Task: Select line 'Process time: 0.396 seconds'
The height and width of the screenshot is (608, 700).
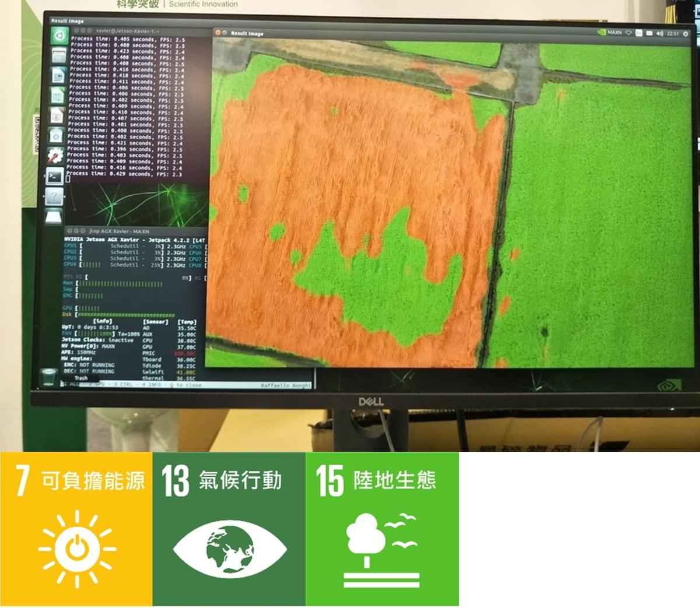Action: [x=124, y=149]
